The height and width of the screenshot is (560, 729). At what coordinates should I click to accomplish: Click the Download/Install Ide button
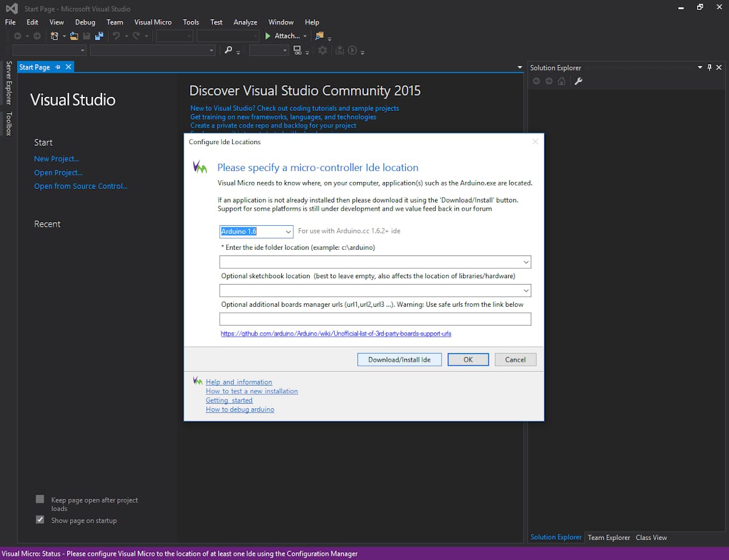[x=399, y=360]
